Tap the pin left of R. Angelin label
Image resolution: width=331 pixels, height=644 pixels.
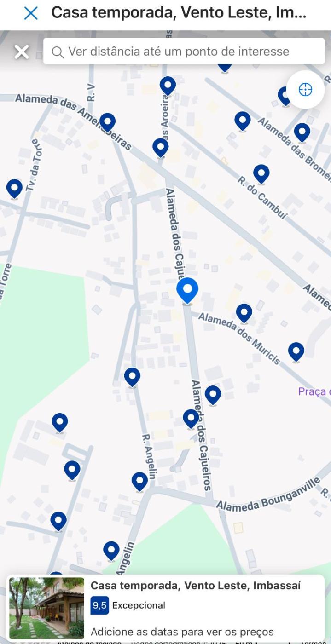pyautogui.click(x=132, y=377)
